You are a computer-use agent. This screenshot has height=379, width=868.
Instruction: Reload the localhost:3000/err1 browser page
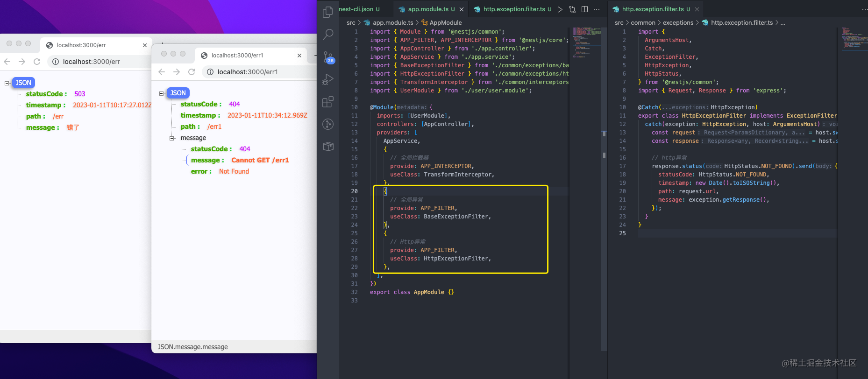click(x=192, y=72)
